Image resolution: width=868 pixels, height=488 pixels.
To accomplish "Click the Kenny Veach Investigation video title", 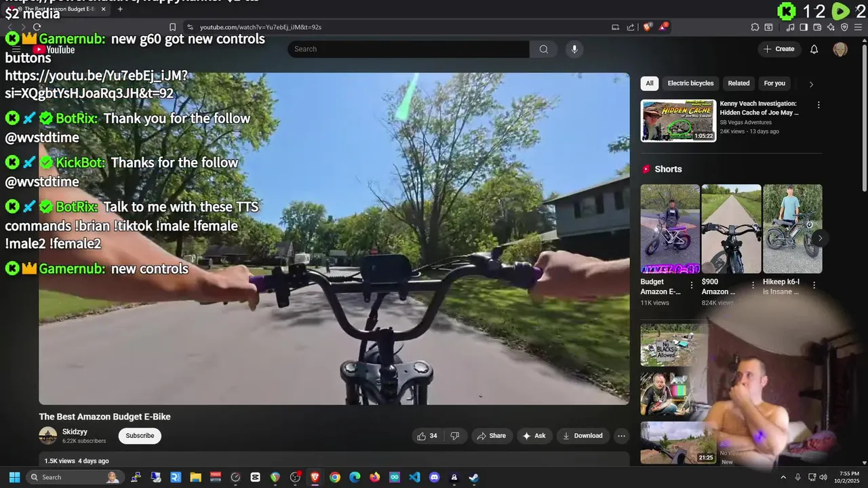I will tap(759, 108).
